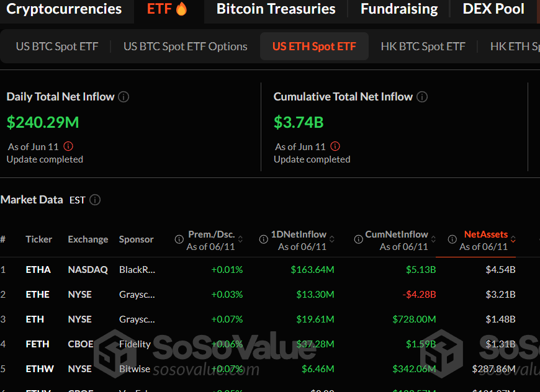The image size is (540, 392).
Task: Open the ETH ticker link
Action: (35, 319)
